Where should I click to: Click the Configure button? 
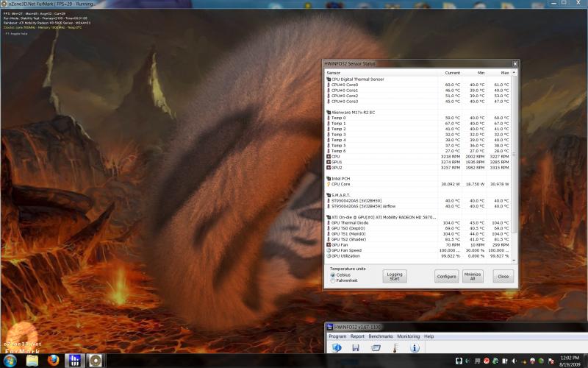click(x=446, y=277)
